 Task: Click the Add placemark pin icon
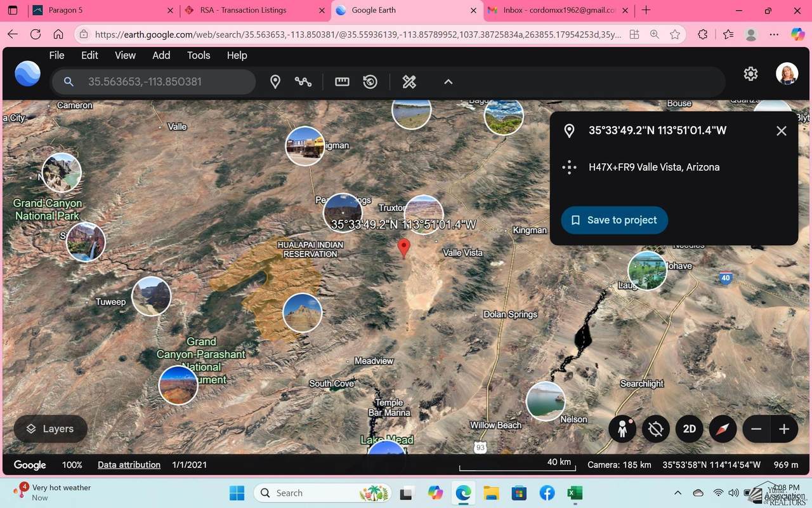[275, 82]
